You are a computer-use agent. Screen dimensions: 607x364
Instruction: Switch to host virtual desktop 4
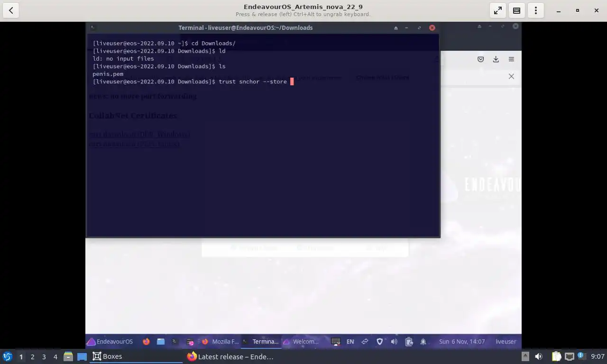click(x=55, y=356)
